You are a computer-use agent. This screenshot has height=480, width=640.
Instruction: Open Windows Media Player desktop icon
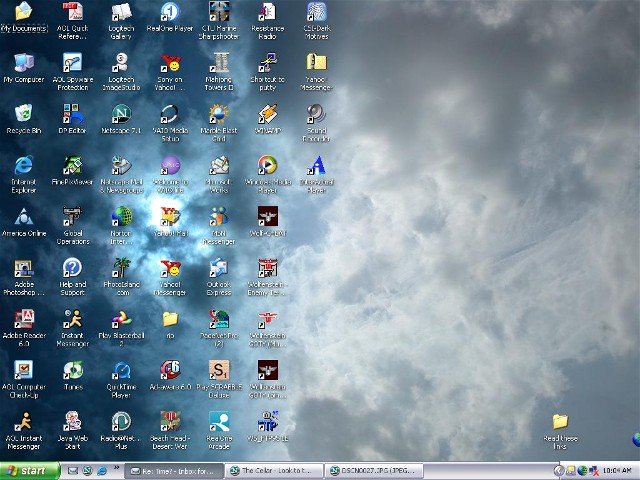(267, 165)
